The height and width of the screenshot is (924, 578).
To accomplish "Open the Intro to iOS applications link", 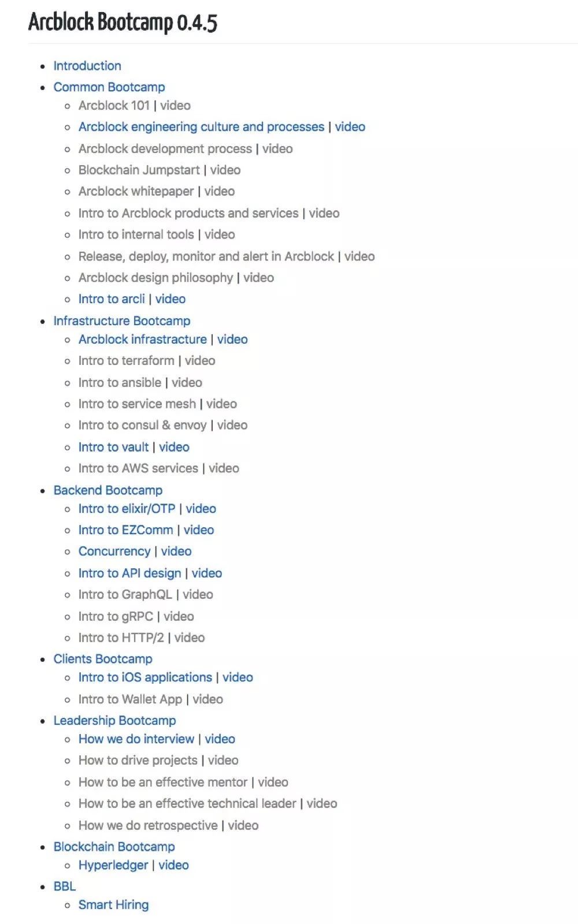I will point(145,677).
